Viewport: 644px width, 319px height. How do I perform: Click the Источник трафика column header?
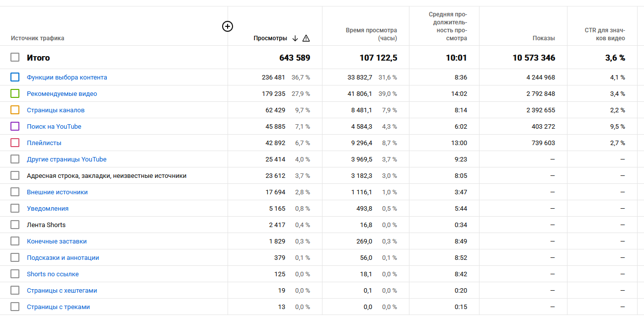point(37,38)
